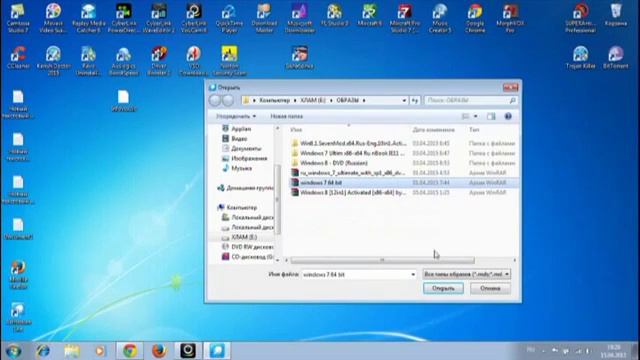Launch Replay Media Catcher 6 shortcut
The width and height of the screenshot is (640, 360).
coord(88,18)
